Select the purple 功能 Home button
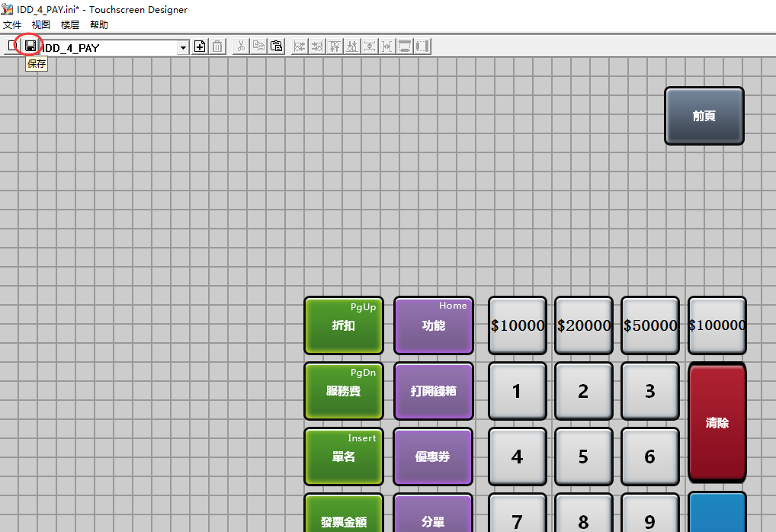 (434, 325)
